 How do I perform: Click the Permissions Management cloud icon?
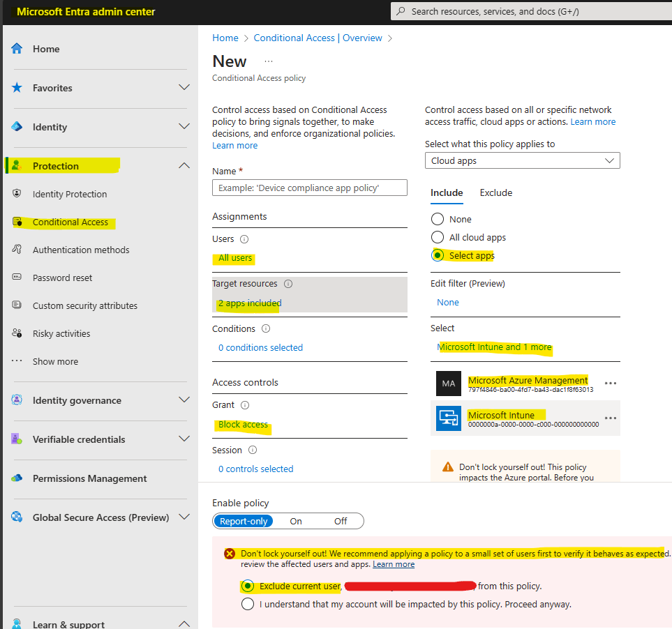coord(17,478)
